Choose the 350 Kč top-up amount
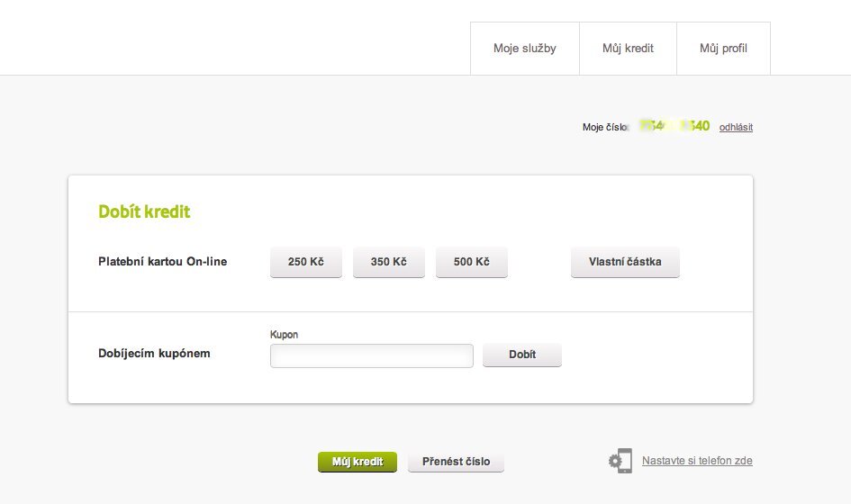Image resolution: width=851 pixels, height=504 pixels. (x=389, y=262)
